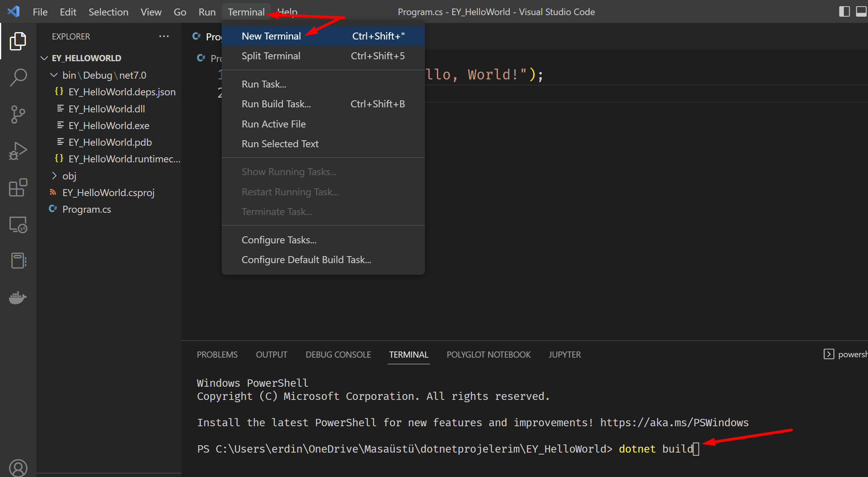Image resolution: width=868 pixels, height=477 pixels.
Task: Open the Source Control view icon
Action: pos(18,114)
